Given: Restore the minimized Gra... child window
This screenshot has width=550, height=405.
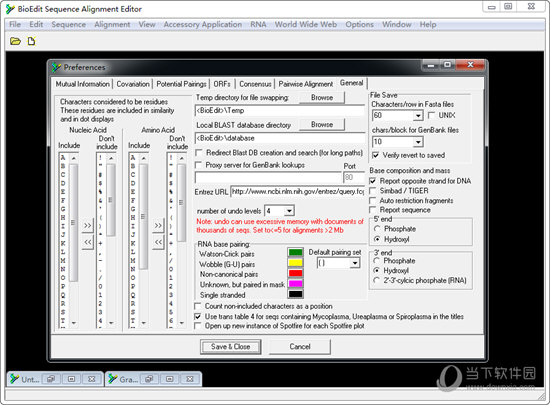Looking at the screenshot, I should [x=149, y=379].
